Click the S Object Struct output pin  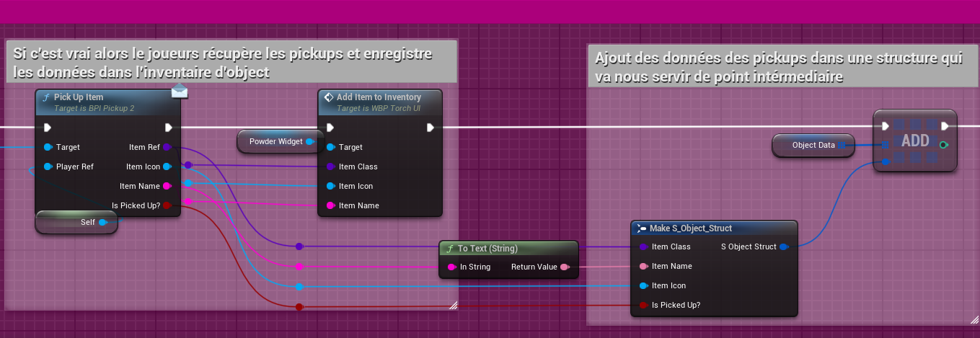[x=784, y=246]
